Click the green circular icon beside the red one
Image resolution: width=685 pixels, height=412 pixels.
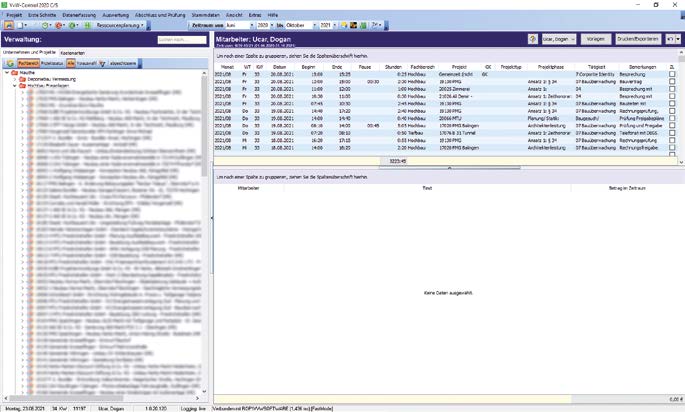[72, 25]
